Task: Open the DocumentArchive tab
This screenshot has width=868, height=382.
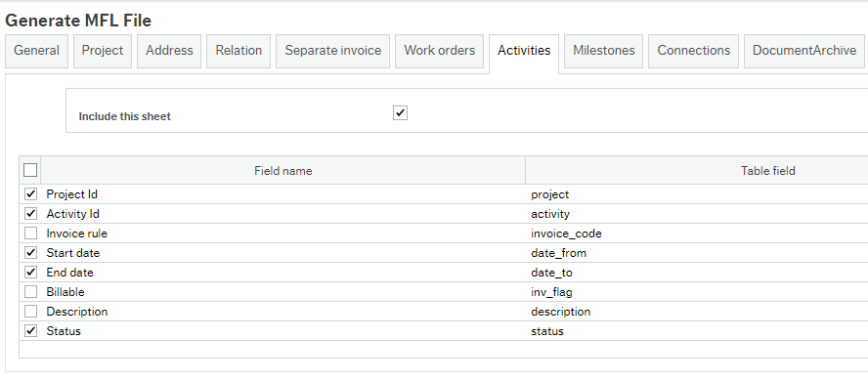Action: coord(804,51)
